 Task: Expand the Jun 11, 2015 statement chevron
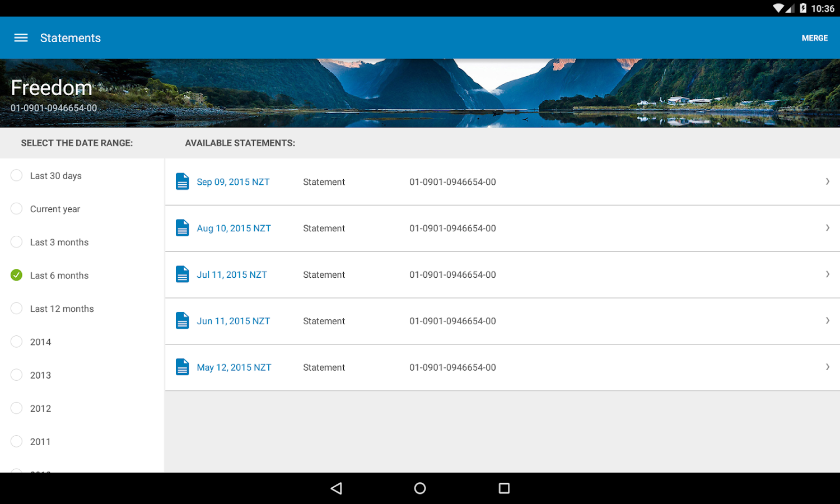(x=827, y=321)
